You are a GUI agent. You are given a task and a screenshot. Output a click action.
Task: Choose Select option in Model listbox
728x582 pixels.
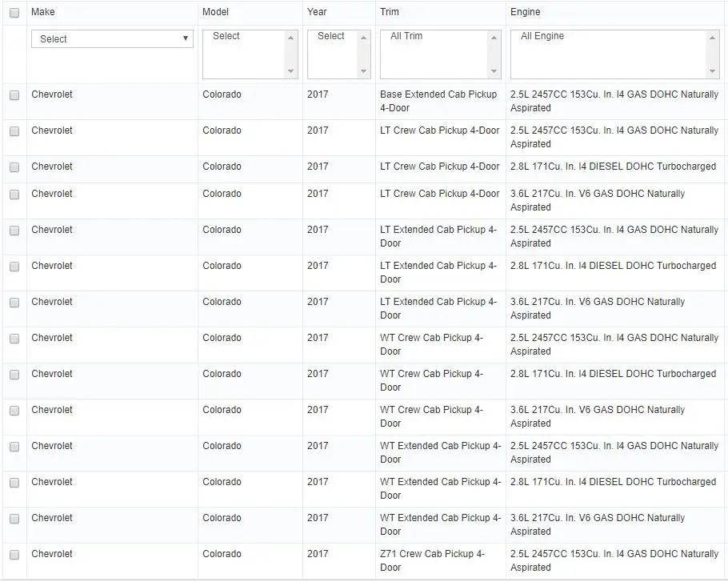[x=226, y=36]
